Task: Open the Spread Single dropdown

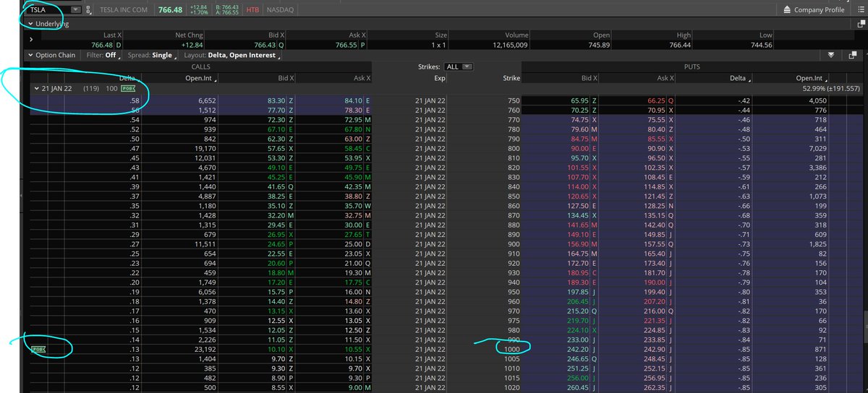Action: pos(151,55)
